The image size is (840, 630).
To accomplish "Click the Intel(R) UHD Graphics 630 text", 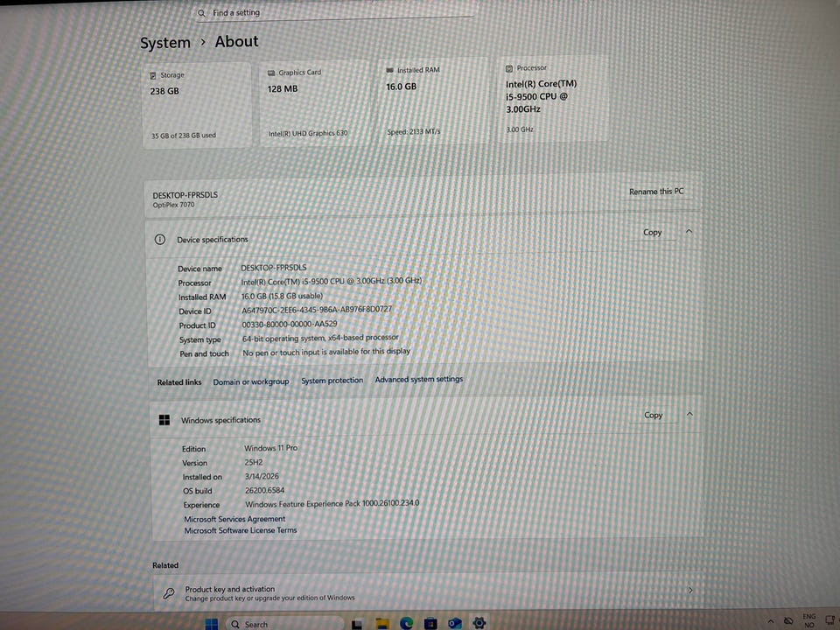I will (308, 133).
